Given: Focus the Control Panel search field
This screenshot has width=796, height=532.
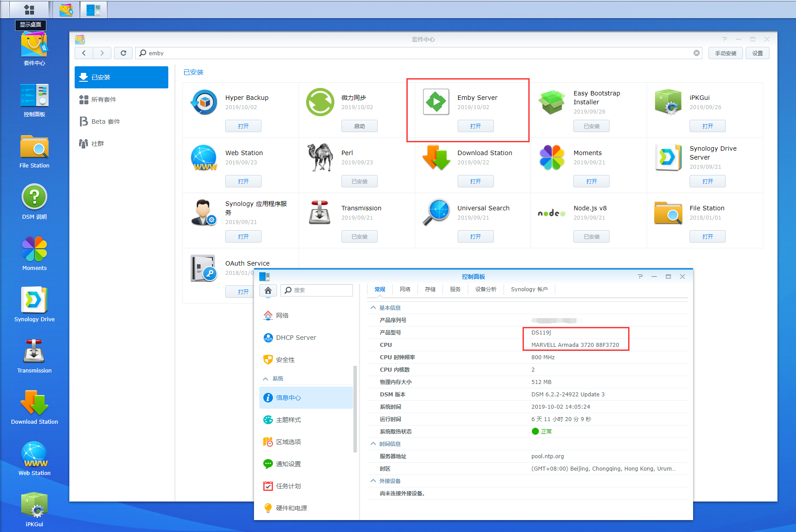Looking at the screenshot, I should (317, 290).
